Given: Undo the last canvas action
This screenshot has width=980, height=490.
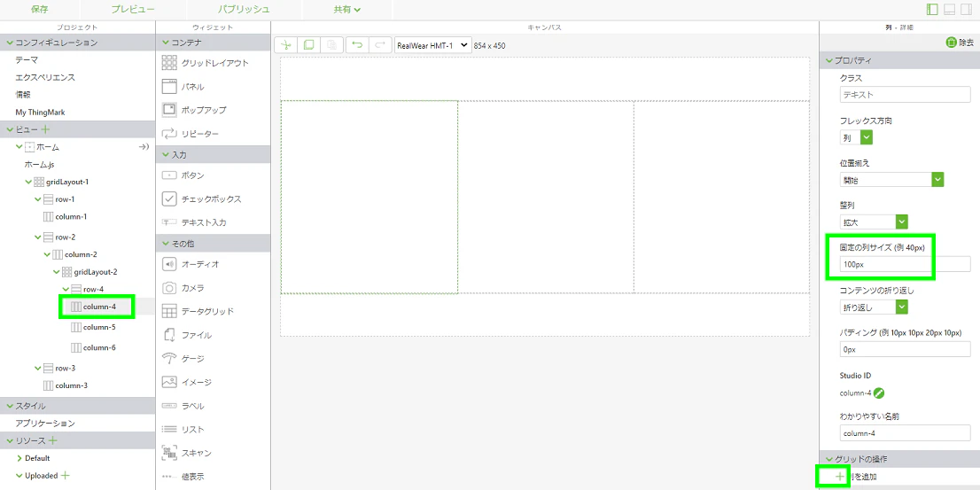Looking at the screenshot, I should (357, 45).
